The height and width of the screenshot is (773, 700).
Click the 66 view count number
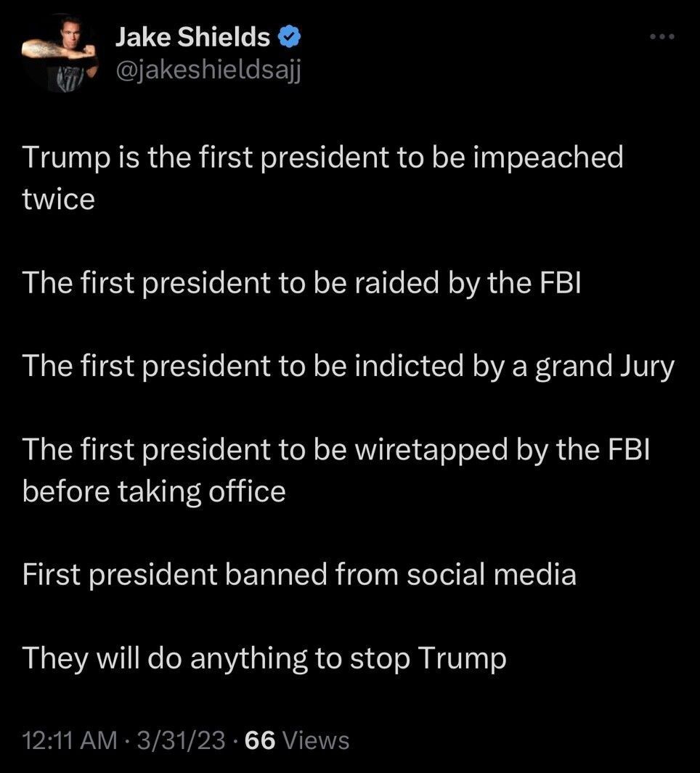[x=259, y=740]
